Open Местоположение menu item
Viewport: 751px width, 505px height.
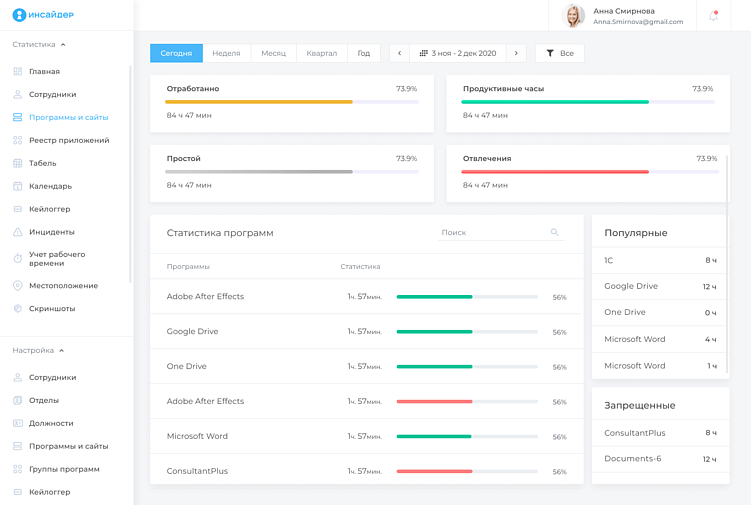[64, 286]
